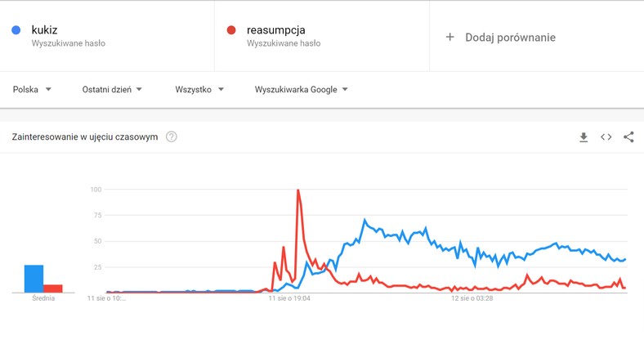Download the interest over time chart data

coord(584,137)
